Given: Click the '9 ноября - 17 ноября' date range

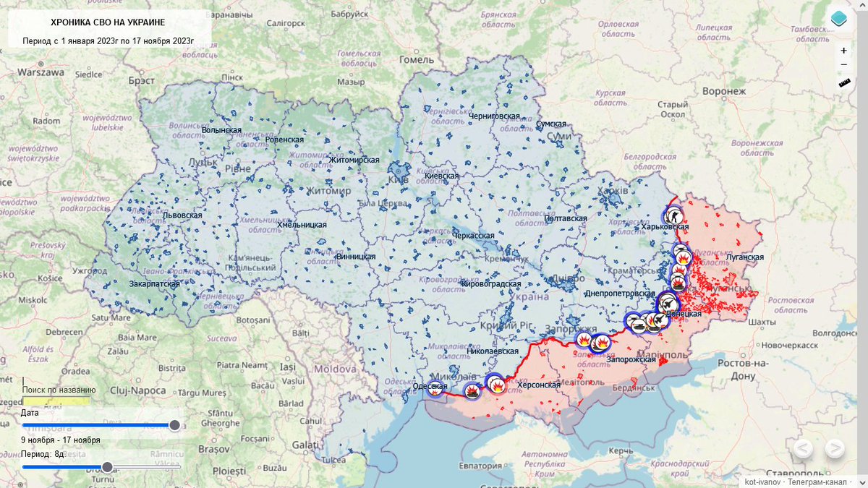Looking at the screenshot, I should [61, 440].
